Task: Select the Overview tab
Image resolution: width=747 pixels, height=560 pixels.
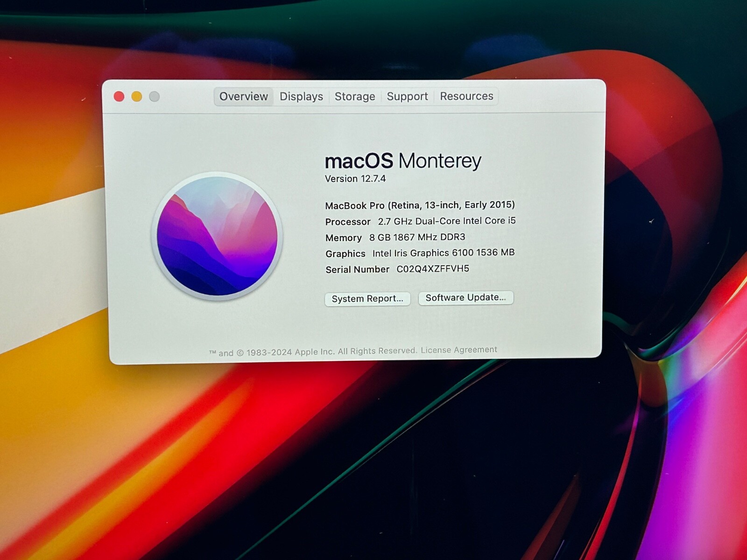Action: coord(243,97)
